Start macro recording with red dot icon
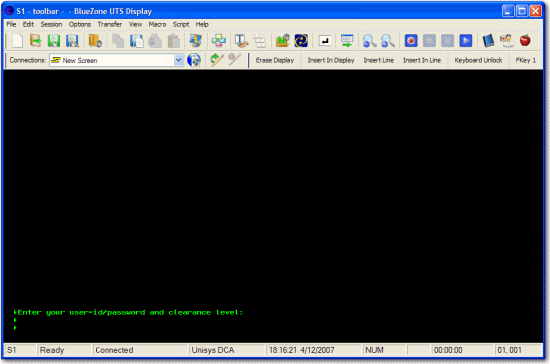This screenshot has height=364, width=550. 411,41
